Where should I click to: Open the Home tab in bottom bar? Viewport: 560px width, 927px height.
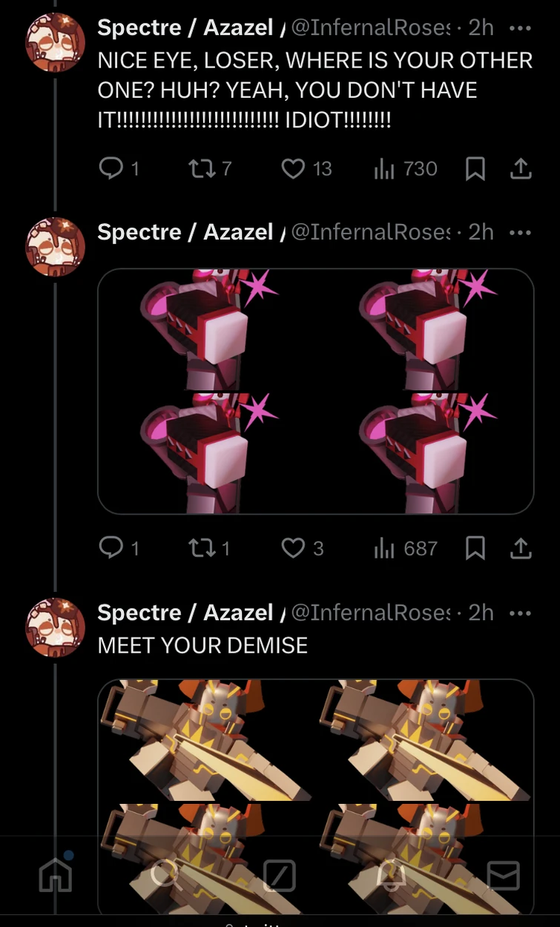(56, 874)
